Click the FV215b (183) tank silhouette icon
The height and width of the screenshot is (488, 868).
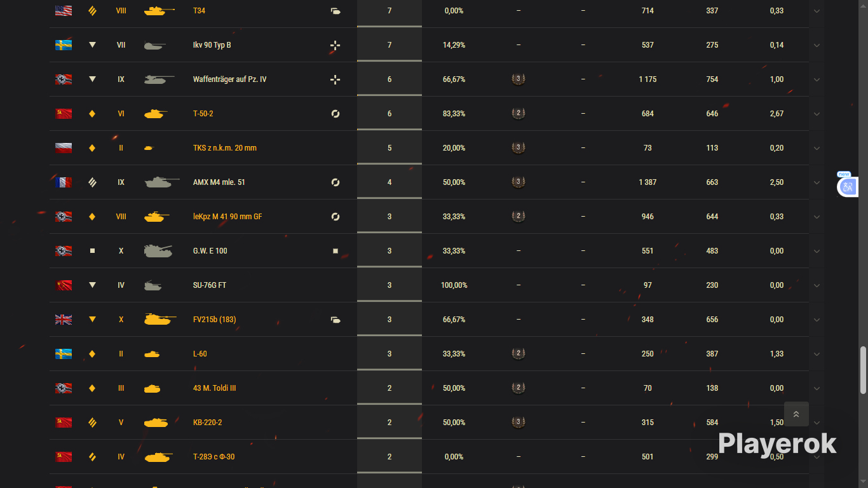(160, 320)
